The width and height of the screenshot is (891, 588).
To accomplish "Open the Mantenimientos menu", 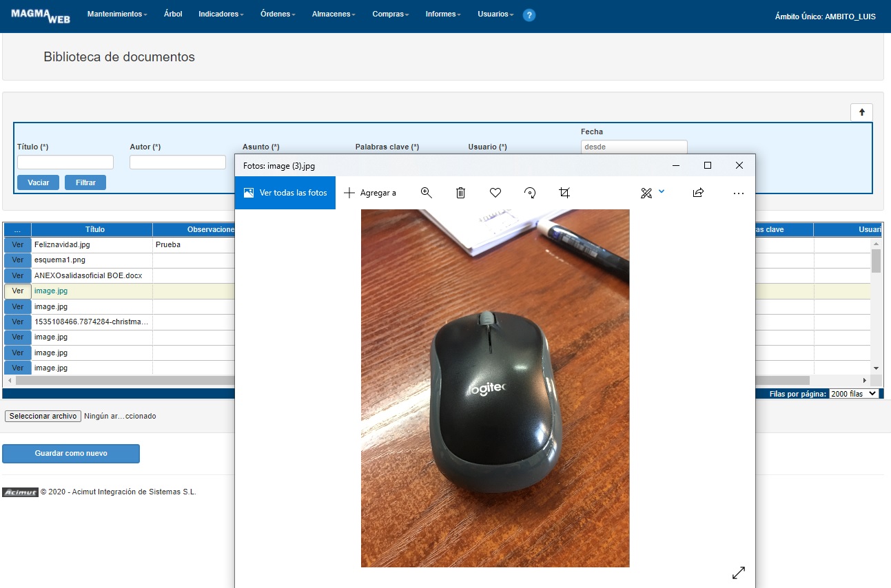I will click(117, 14).
